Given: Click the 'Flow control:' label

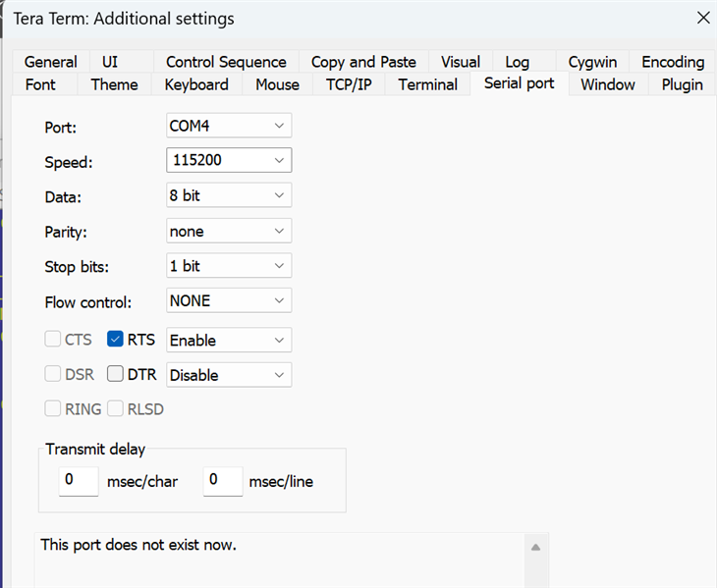Looking at the screenshot, I should (87, 302).
